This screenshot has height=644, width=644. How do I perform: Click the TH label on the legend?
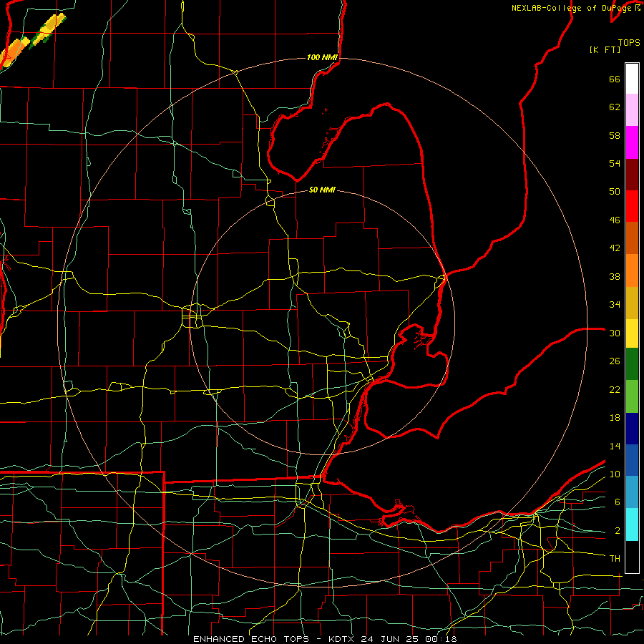pyautogui.click(x=615, y=559)
